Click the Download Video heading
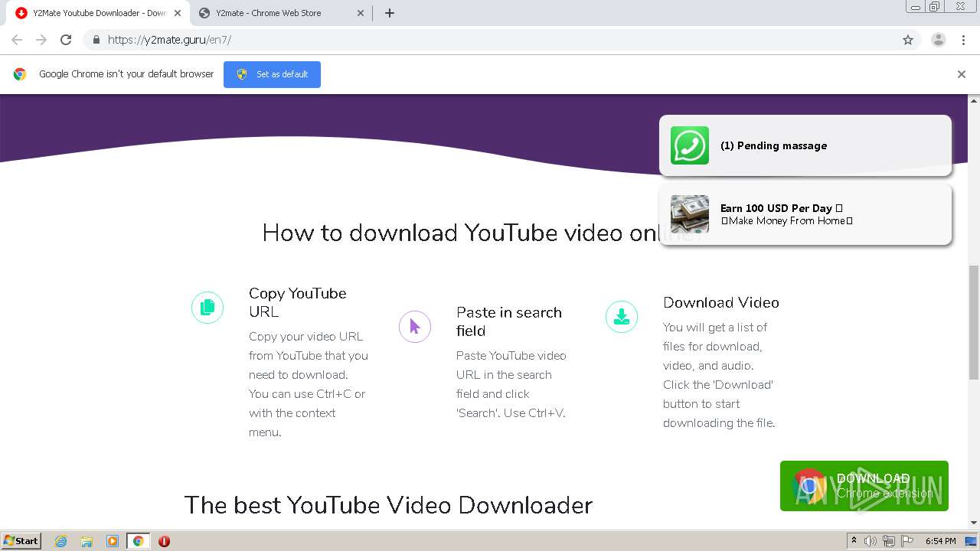This screenshot has height=551, width=980. [721, 302]
